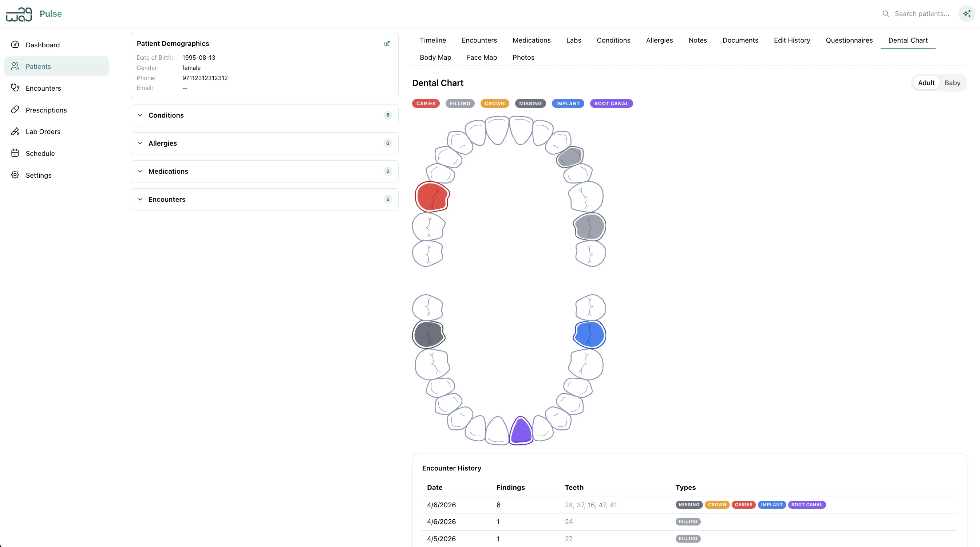Switch to the Timeline tab
The height and width of the screenshot is (547, 980).
click(x=433, y=40)
